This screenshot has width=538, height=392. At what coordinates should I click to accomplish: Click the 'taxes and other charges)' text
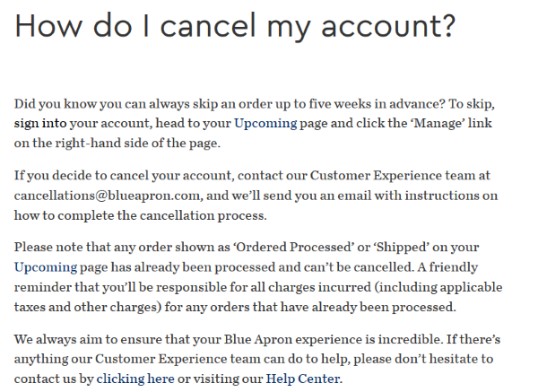(x=88, y=307)
